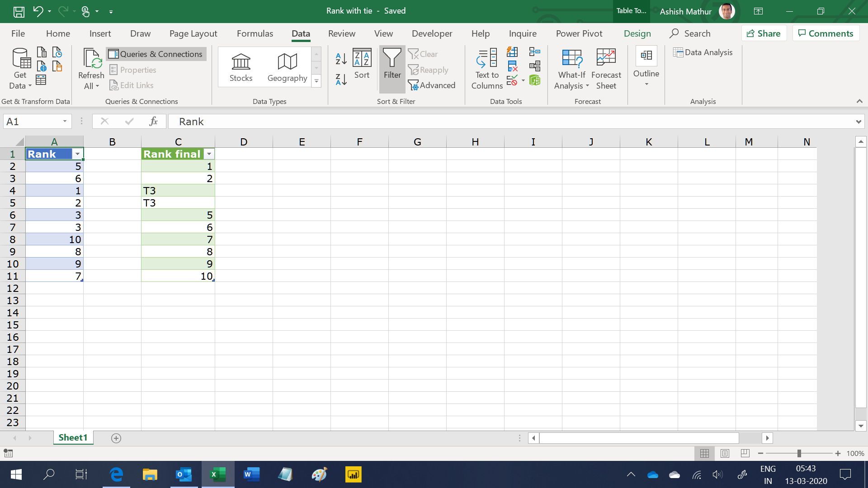Click the Consolidate icon
868x488 pixels.
[535, 52]
